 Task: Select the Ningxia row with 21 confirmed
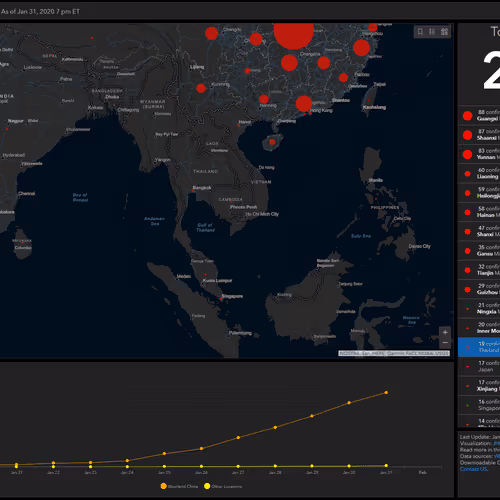479,309
